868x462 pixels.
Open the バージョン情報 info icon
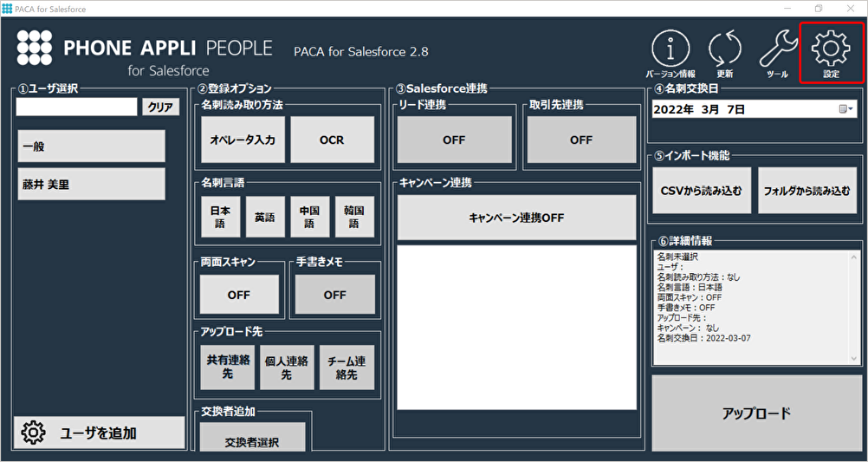(670, 54)
